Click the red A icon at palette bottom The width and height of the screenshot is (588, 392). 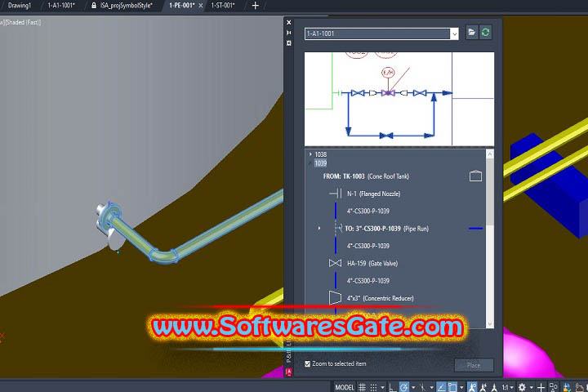point(288,372)
